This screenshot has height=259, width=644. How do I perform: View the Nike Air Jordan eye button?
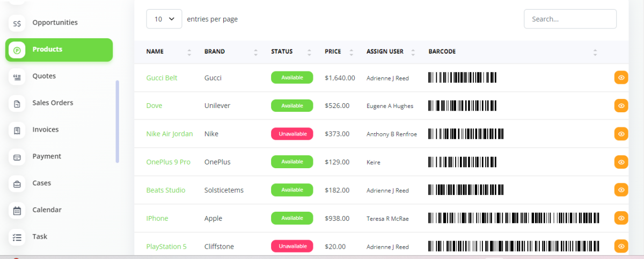click(x=621, y=134)
